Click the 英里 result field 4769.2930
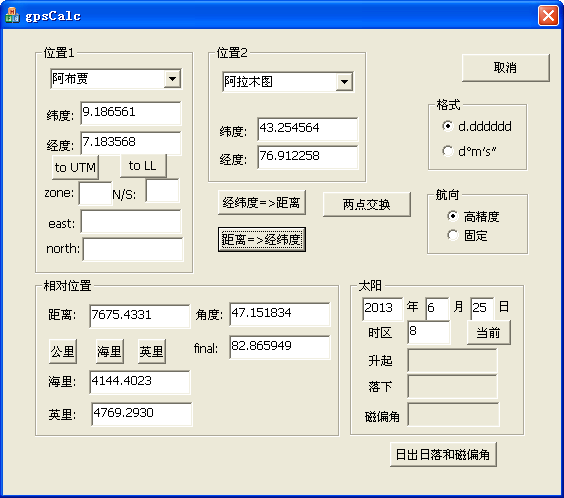 (x=142, y=414)
